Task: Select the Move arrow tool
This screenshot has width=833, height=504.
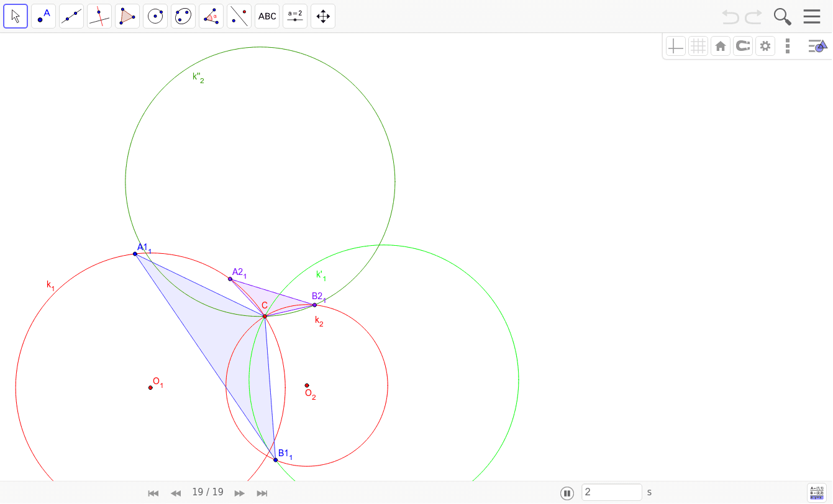Action: coord(16,16)
